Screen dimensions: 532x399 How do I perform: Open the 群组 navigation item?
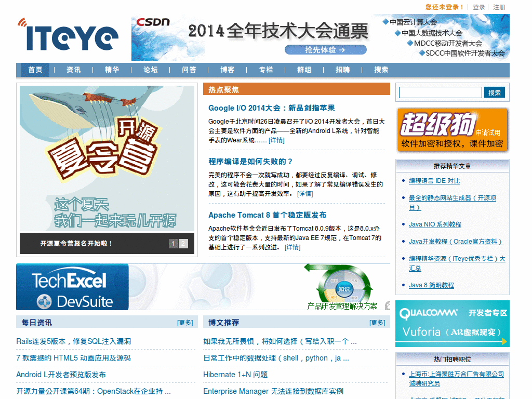click(x=304, y=70)
